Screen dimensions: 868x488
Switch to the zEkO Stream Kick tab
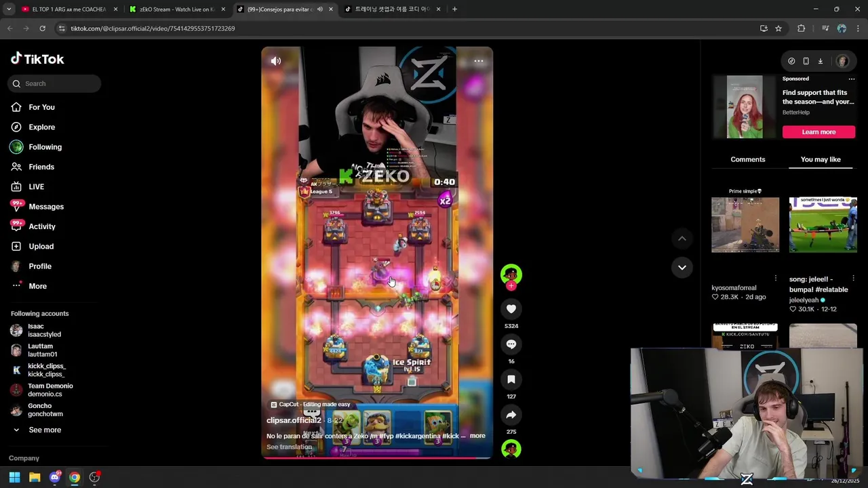178,9
